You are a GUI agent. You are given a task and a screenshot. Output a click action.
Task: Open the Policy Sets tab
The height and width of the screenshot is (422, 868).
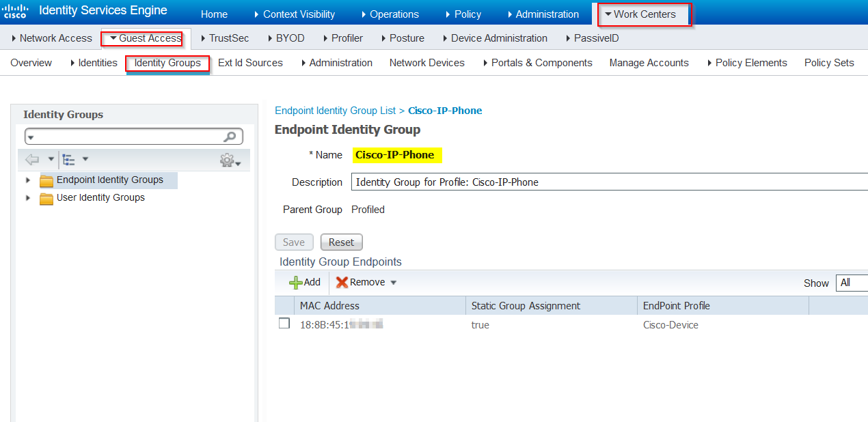click(829, 63)
